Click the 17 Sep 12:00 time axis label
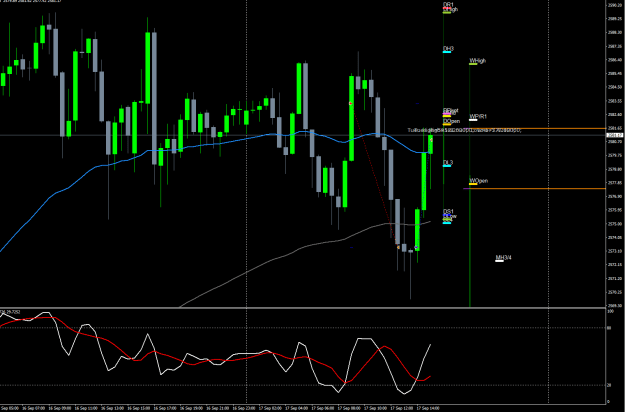Viewport: 625px width, 412px height. point(401,408)
